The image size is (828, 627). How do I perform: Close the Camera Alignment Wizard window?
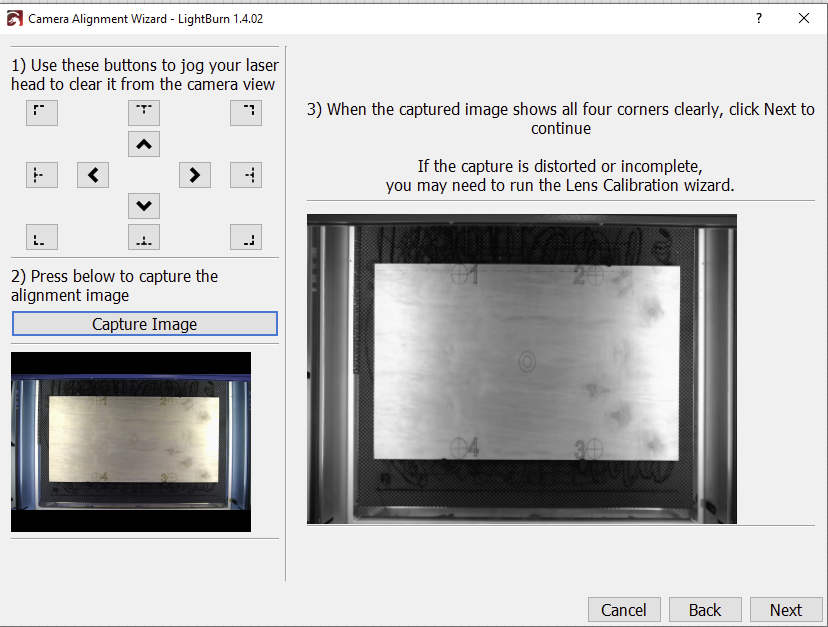coord(804,18)
